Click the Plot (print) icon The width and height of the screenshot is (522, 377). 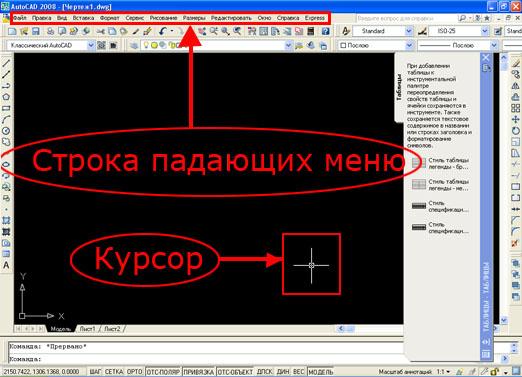pyautogui.click(x=50, y=31)
